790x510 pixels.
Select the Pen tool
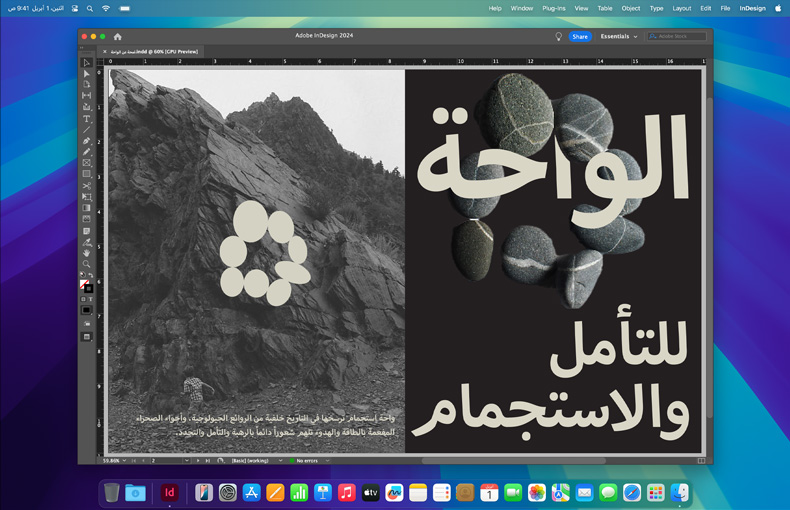point(87,141)
